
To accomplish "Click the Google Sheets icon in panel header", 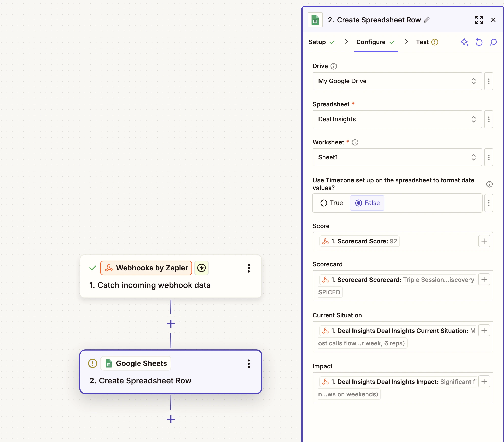I will click(315, 20).
